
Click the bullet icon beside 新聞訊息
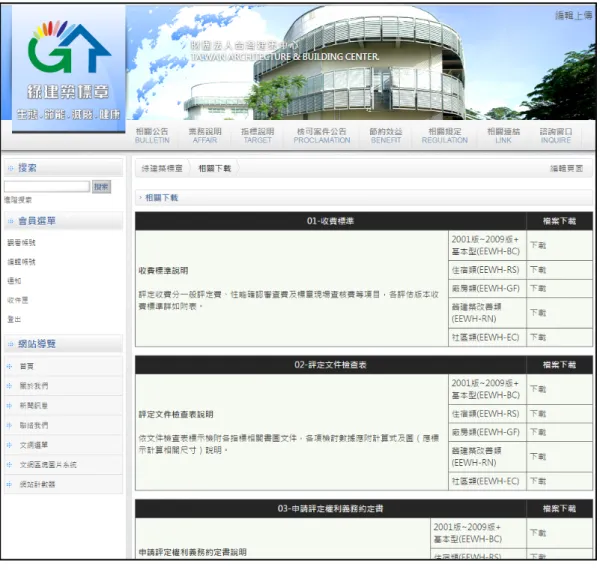10,406
